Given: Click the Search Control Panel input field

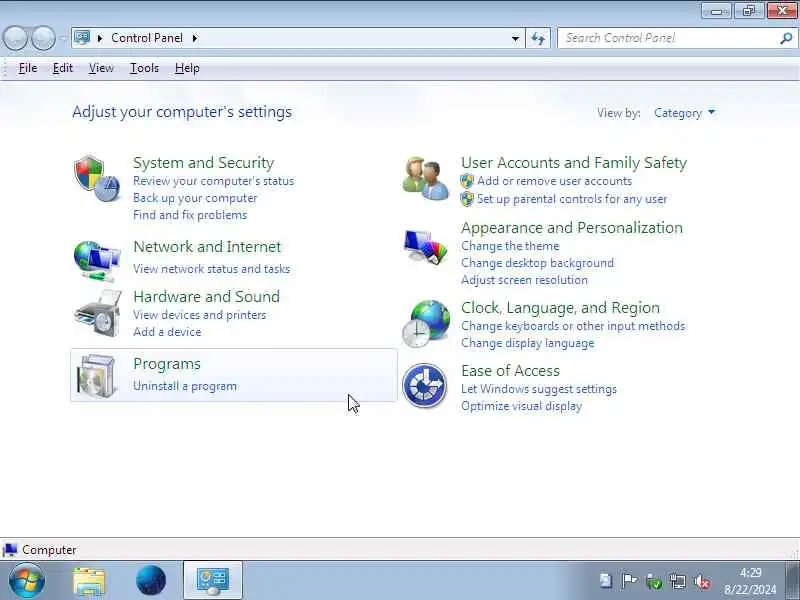Looking at the screenshot, I should click(x=677, y=38).
